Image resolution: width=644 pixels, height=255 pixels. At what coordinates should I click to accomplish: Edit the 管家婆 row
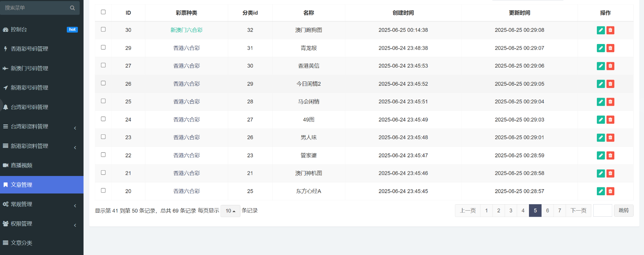(x=601, y=155)
